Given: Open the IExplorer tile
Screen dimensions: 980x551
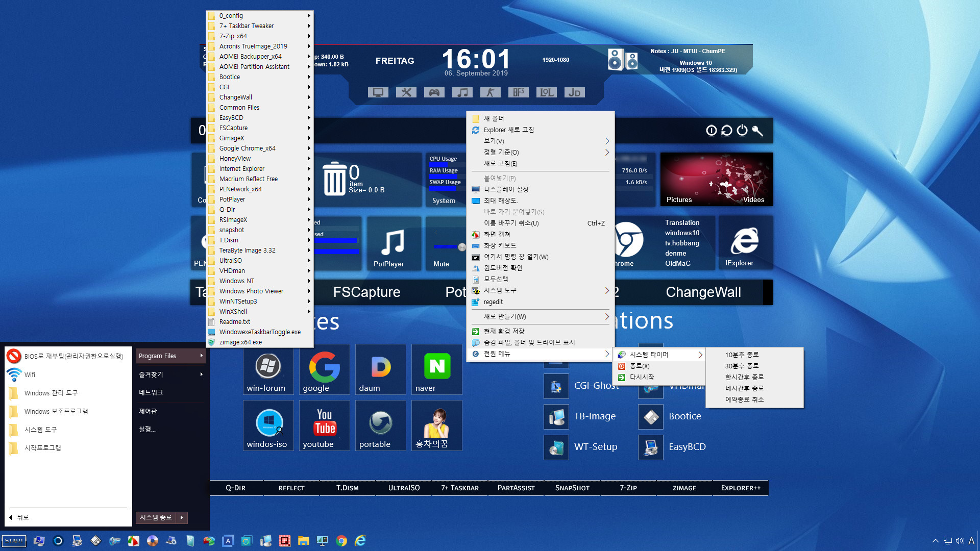Looking at the screenshot, I should coord(745,243).
